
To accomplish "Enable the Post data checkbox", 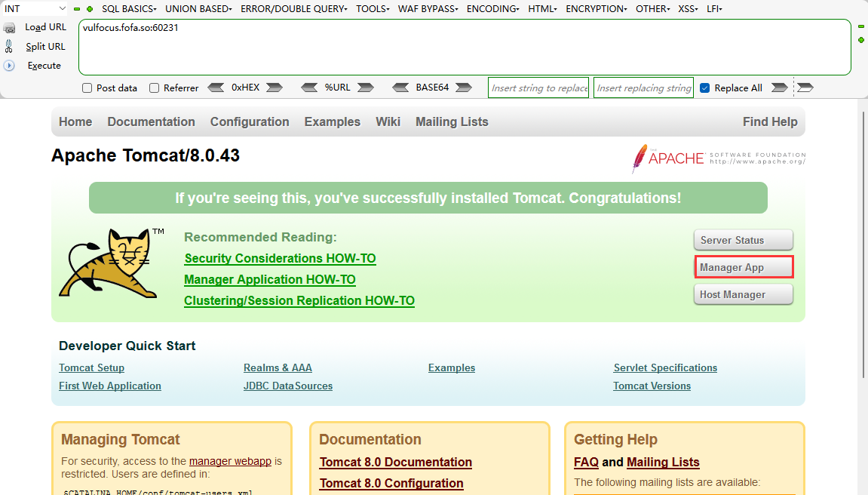I will coord(87,88).
